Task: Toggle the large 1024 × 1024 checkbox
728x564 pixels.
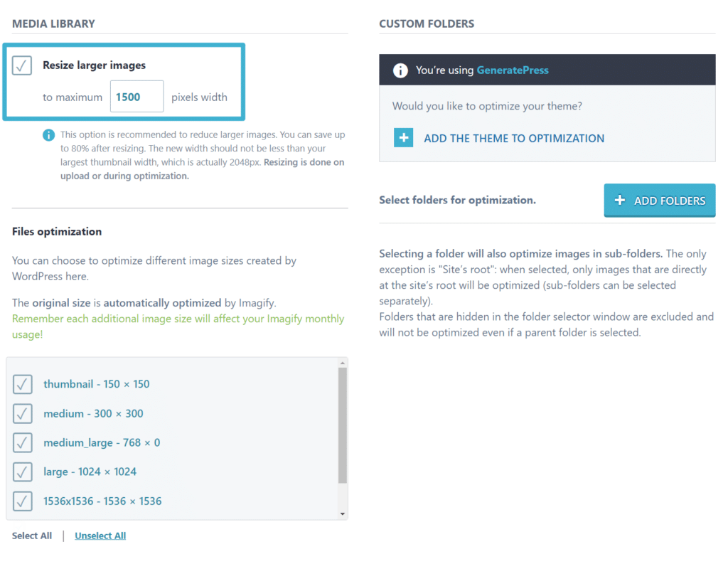Action: [23, 472]
